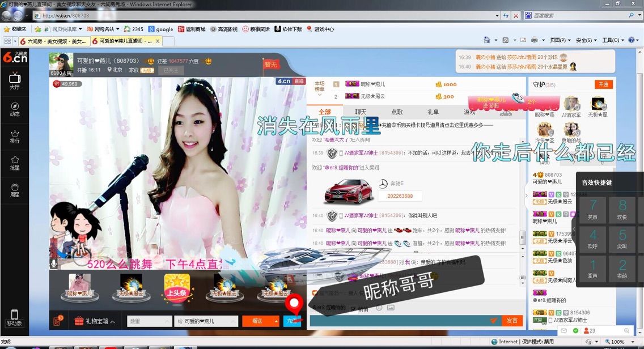Switch to the 六间房 - 美女视频 browser tab
The image size is (644, 349).
tap(53, 41)
